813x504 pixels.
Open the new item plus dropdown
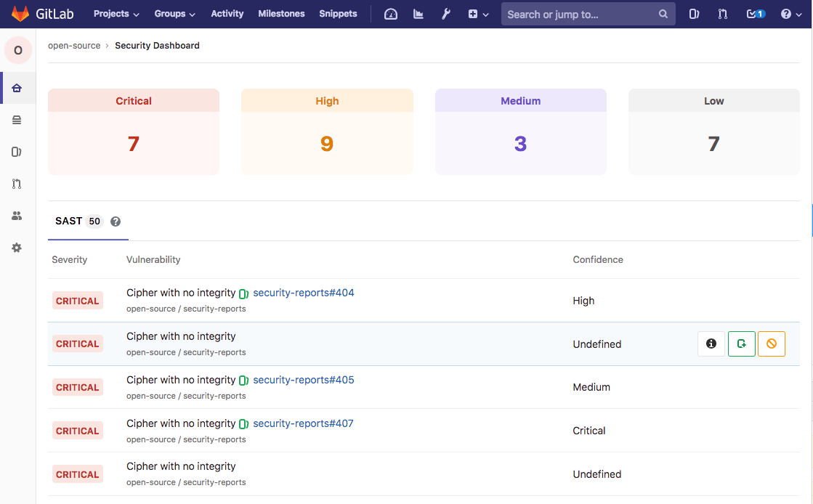[x=478, y=14]
